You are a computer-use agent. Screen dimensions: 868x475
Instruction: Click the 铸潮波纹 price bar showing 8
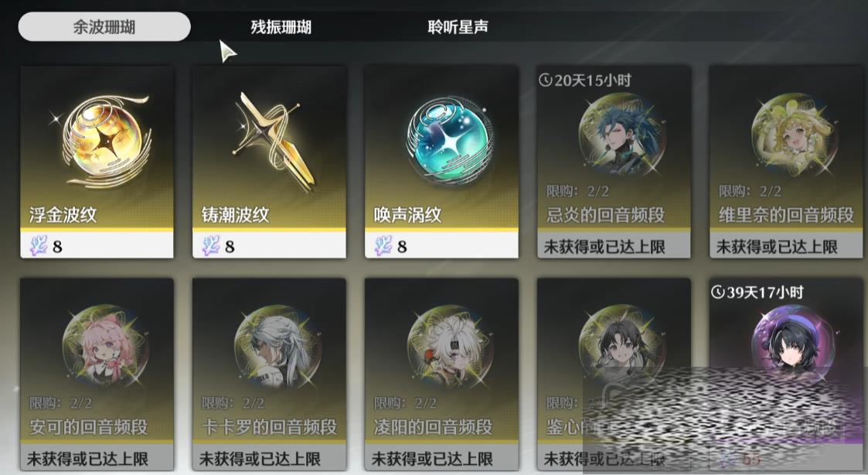click(x=269, y=245)
